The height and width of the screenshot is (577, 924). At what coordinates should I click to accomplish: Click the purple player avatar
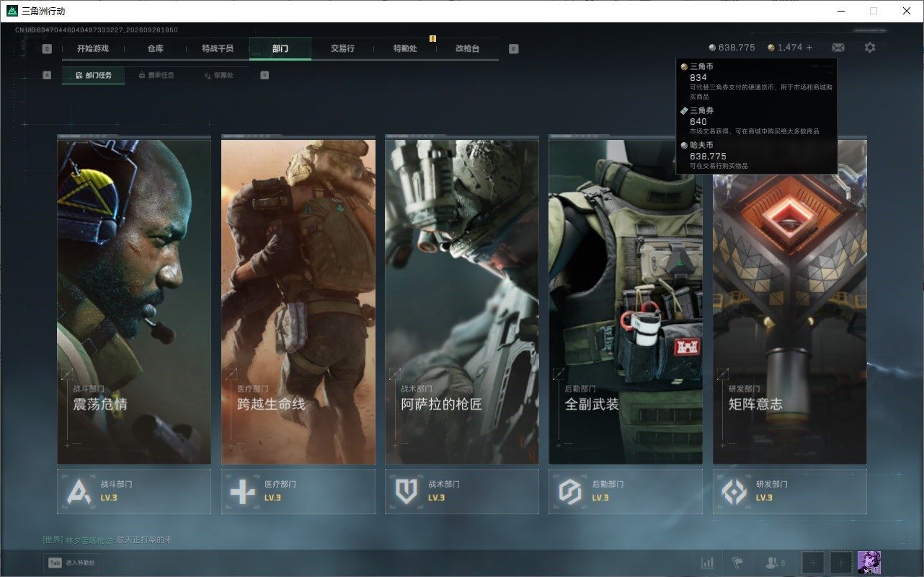click(x=869, y=563)
